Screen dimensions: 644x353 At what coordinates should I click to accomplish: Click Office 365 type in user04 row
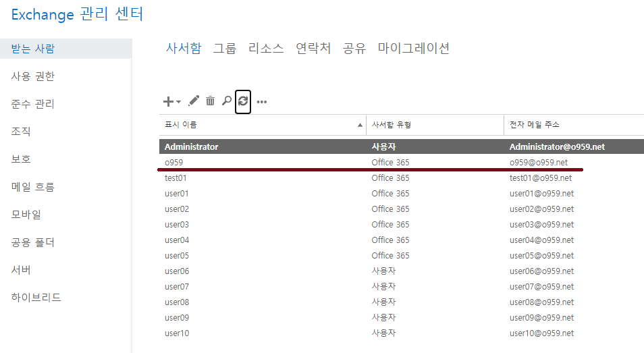pos(390,240)
